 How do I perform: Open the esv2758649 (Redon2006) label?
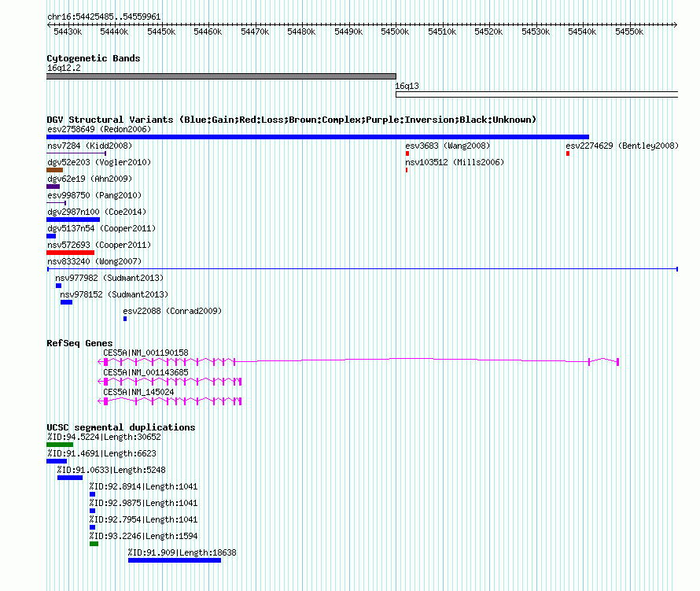pyautogui.click(x=99, y=129)
